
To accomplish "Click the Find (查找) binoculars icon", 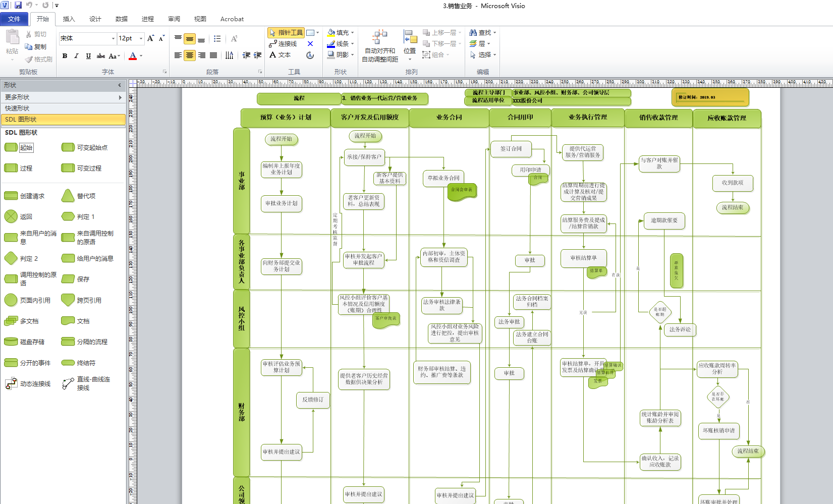I will coord(473,32).
